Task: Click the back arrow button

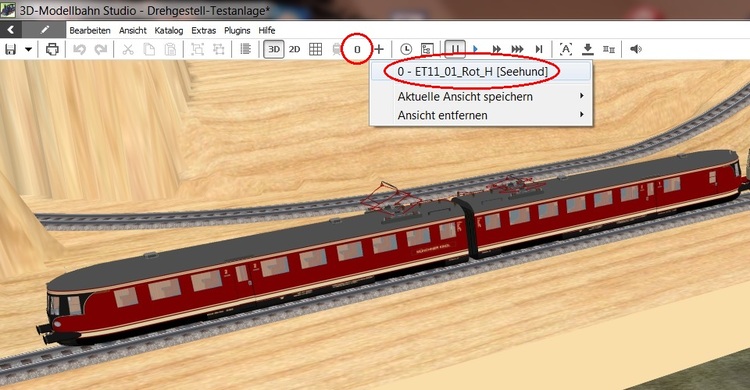Action: tap(11, 30)
